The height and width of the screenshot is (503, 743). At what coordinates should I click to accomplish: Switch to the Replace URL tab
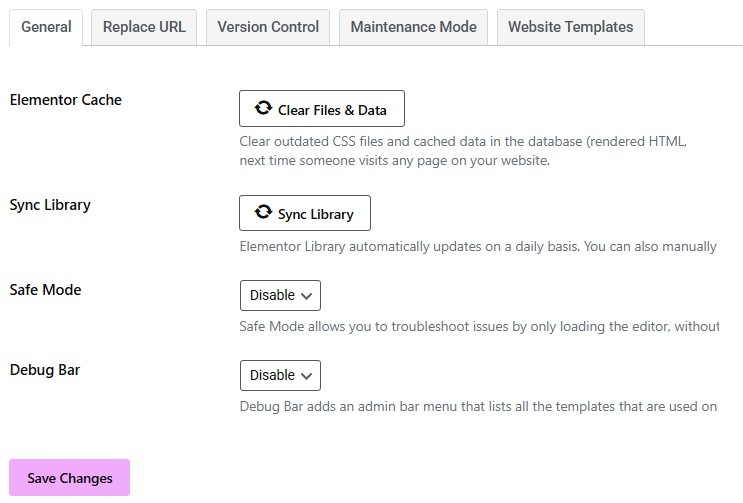(144, 27)
